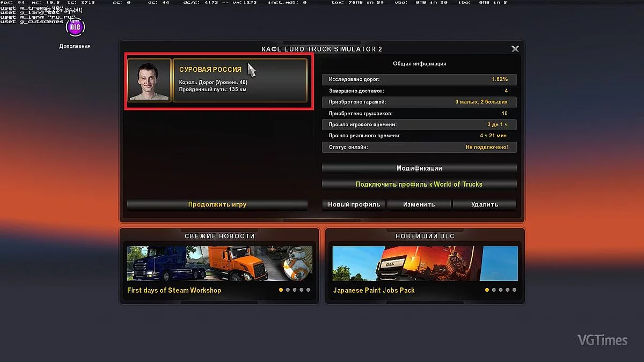Click the Приобретено грузовиков row
Screen dimensions: 644x362
pos(419,114)
